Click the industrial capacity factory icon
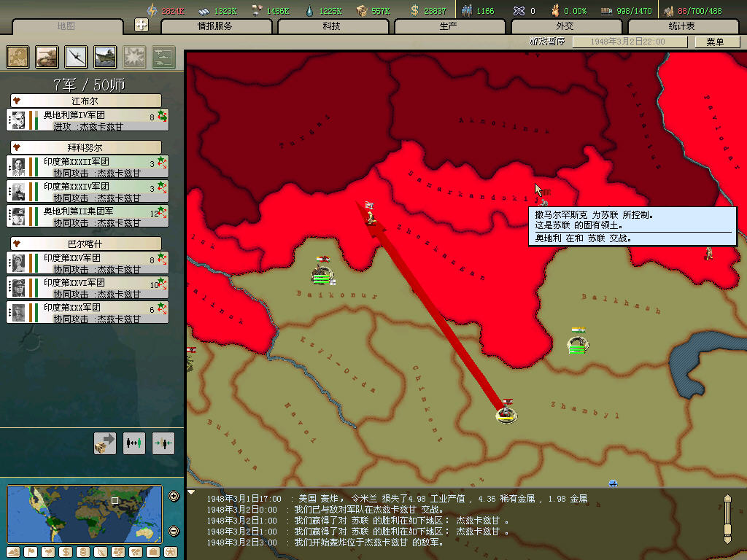The height and width of the screenshot is (560, 747). coord(668,11)
